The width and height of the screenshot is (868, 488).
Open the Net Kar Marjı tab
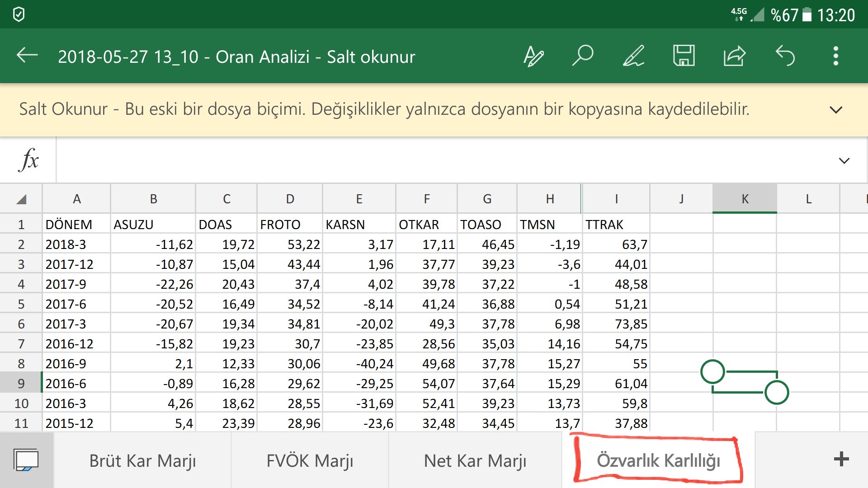[475, 461]
